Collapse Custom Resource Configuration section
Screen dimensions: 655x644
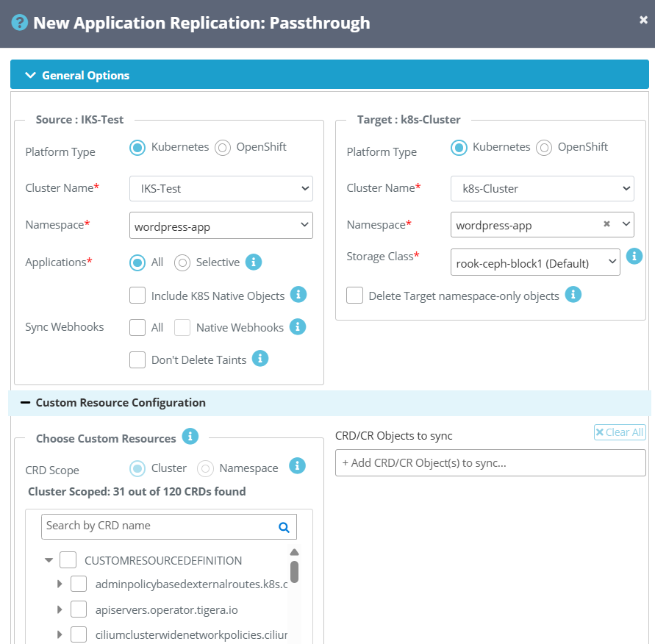click(26, 403)
